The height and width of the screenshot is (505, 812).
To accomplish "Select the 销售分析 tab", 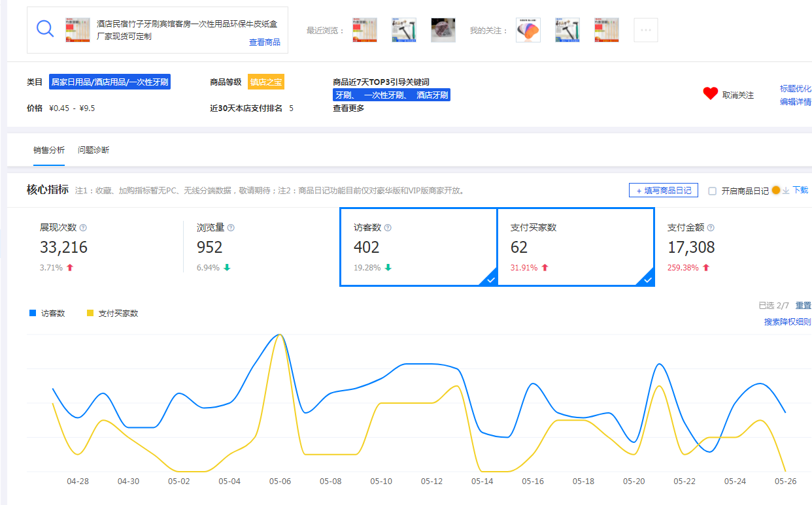I will coord(49,150).
